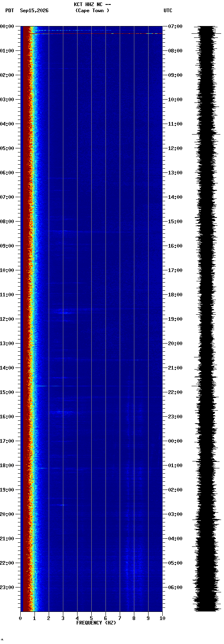
Task: Click the 'UTC' timezone label
Action: tap(168, 11)
